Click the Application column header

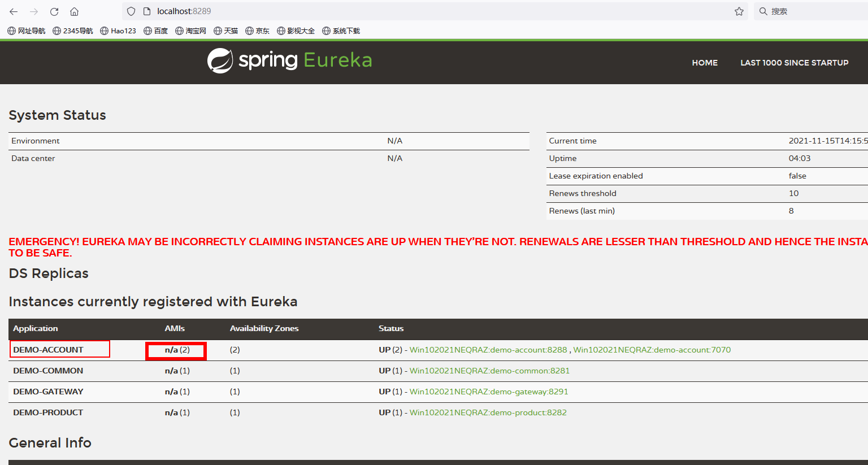click(x=35, y=328)
